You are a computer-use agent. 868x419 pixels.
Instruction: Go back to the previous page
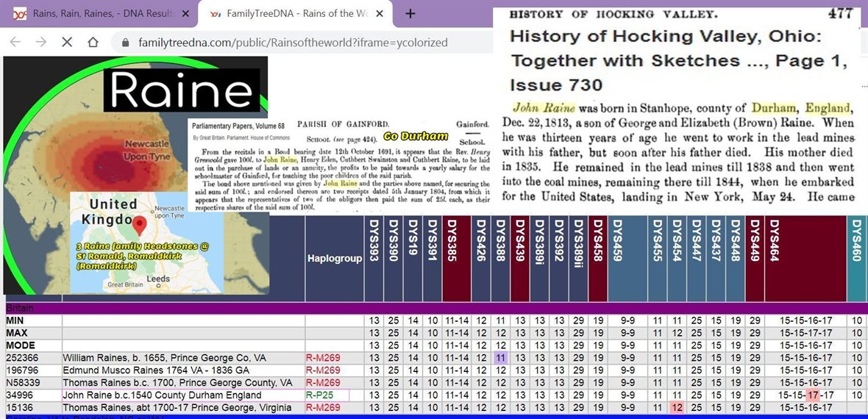tap(15, 42)
